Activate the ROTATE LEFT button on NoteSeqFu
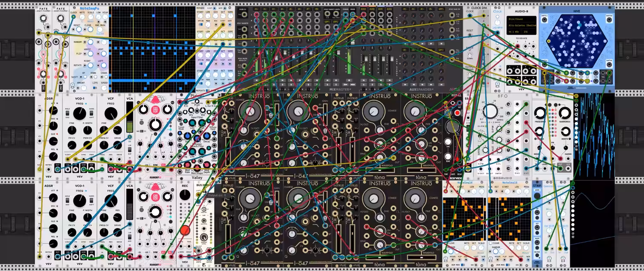Viewport: 644px width, 271px height. [x=104, y=65]
